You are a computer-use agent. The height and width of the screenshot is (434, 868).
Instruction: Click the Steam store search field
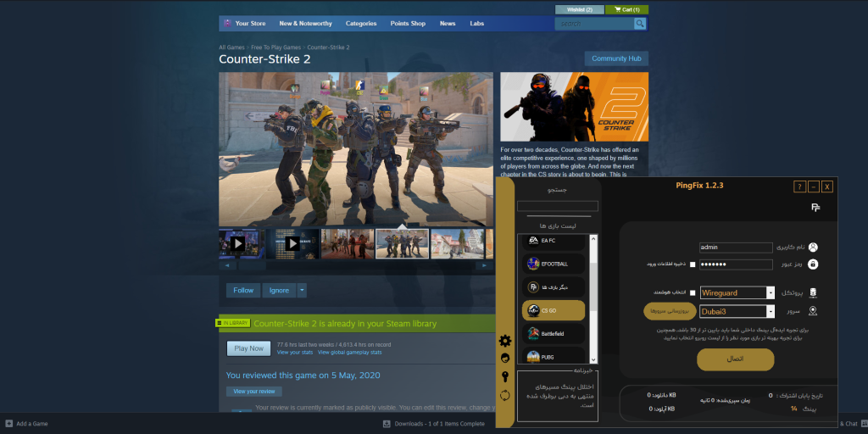(x=595, y=24)
